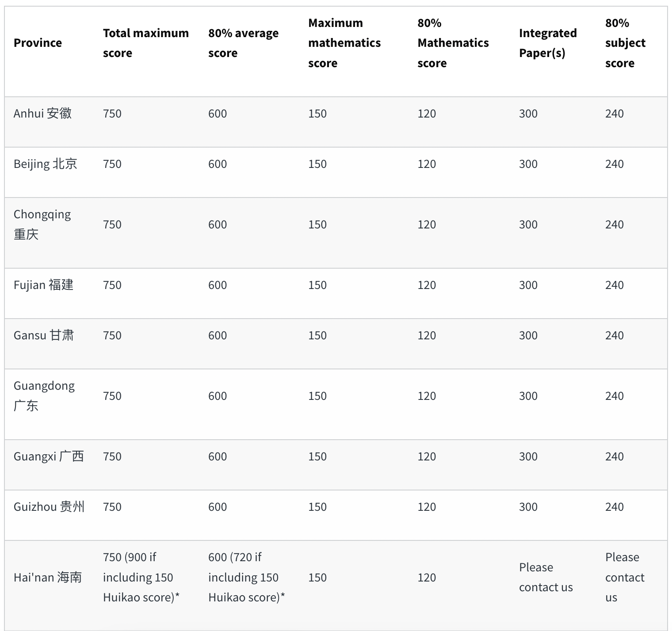Click the 80% average score header

point(243,43)
